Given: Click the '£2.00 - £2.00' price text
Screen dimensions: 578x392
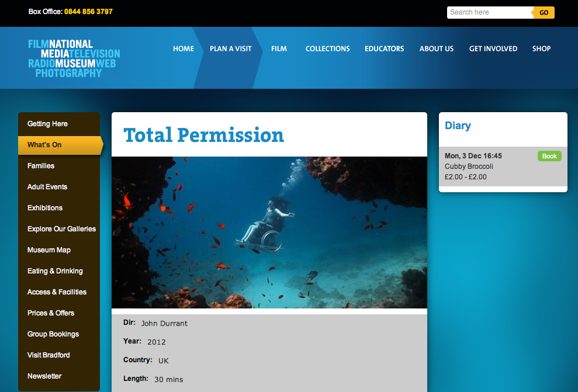Looking at the screenshot, I should click(x=466, y=177).
